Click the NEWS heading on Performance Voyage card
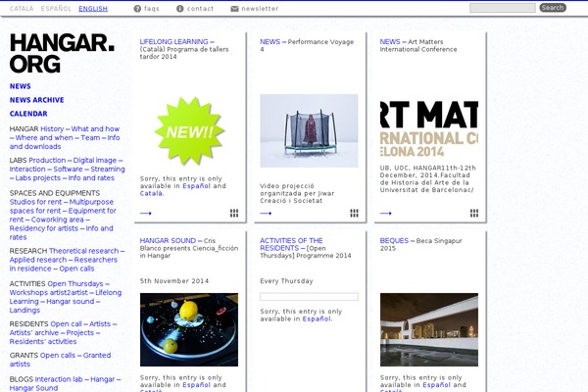Screen dimensions: 588x392 (270, 41)
